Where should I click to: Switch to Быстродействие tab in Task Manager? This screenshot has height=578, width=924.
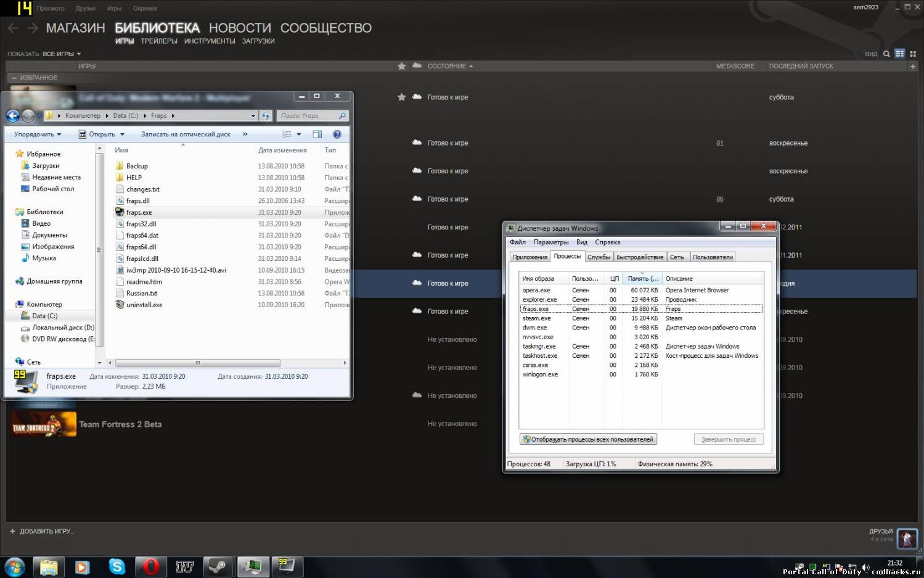(x=640, y=257)
